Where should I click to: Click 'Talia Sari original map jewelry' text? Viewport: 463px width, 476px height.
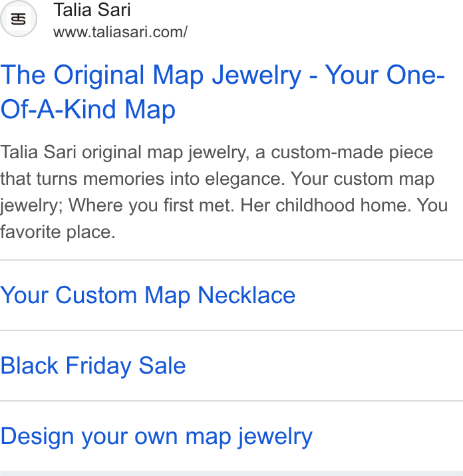124,152
